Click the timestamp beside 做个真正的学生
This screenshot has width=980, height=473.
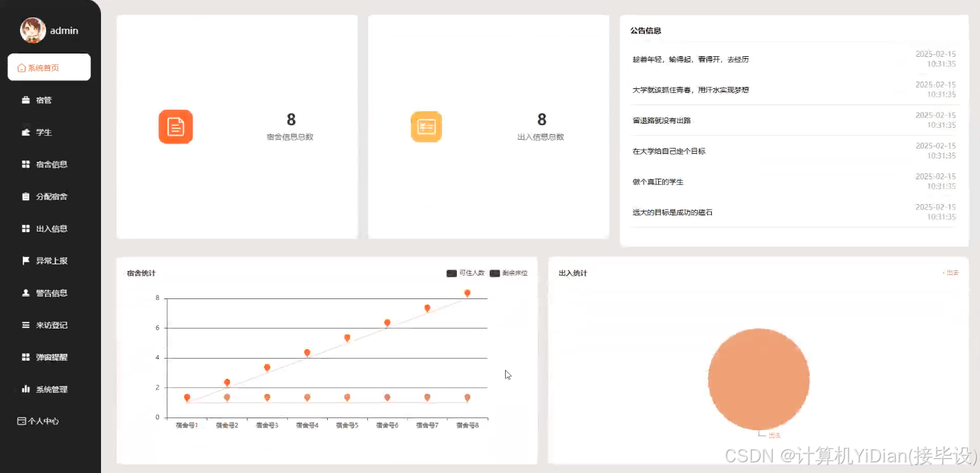tap(936, 181)
